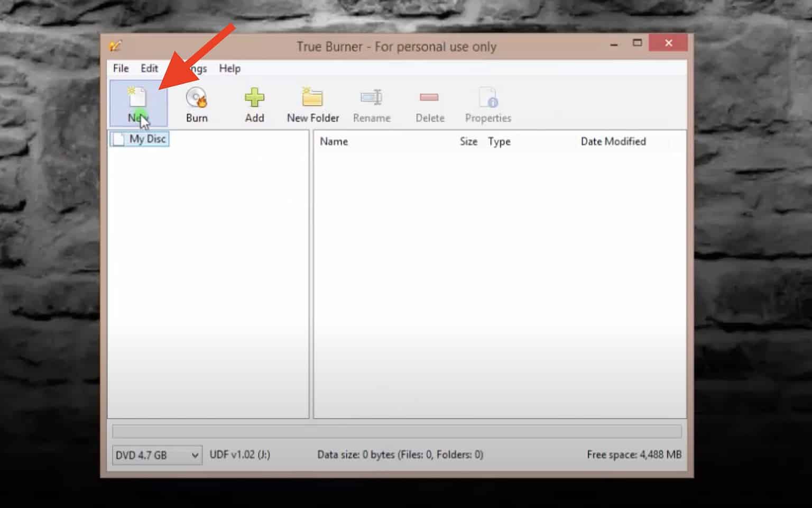Sort files by the Size column header

(x=468, y=141)
